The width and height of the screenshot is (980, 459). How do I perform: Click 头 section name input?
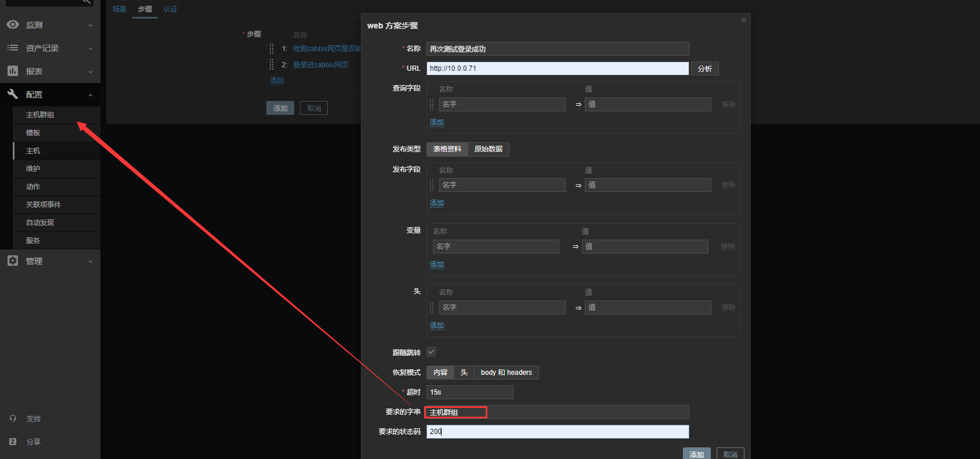tap(502, 308)
